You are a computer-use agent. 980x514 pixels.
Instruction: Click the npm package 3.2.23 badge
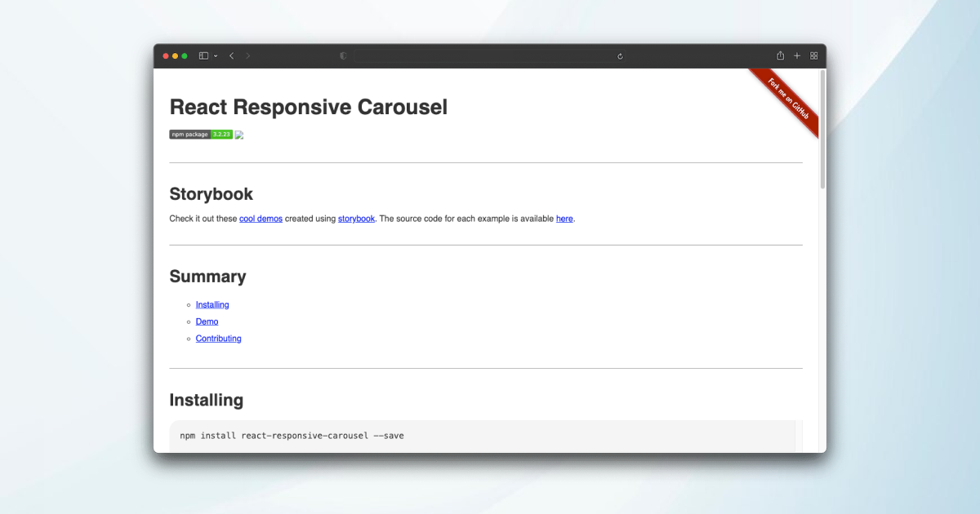coord(201,134)
